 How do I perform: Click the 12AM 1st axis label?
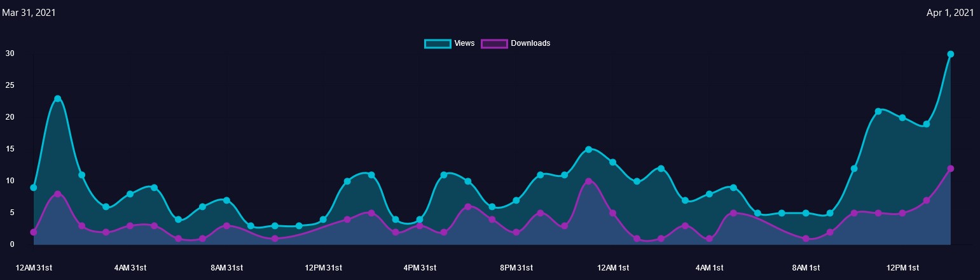point(613,268)
